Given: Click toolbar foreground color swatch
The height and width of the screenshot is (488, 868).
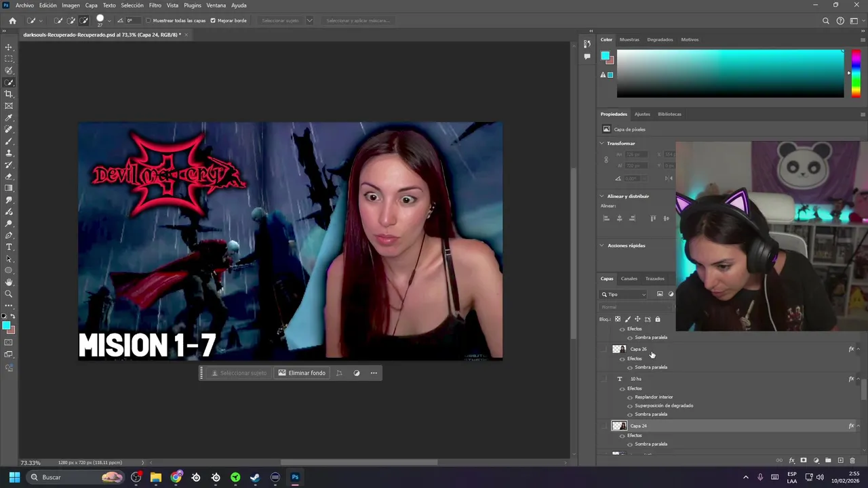Looking at the screenshot, I should pos(6,326).
